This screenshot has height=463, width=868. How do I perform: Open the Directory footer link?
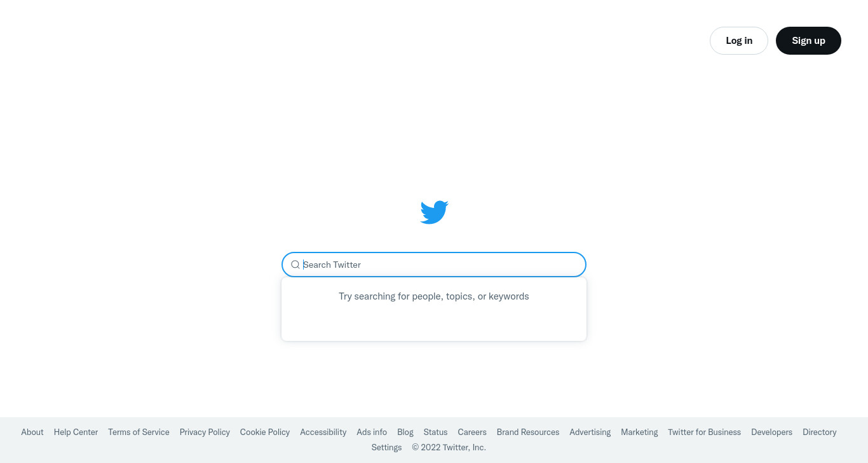coord(820,432)
